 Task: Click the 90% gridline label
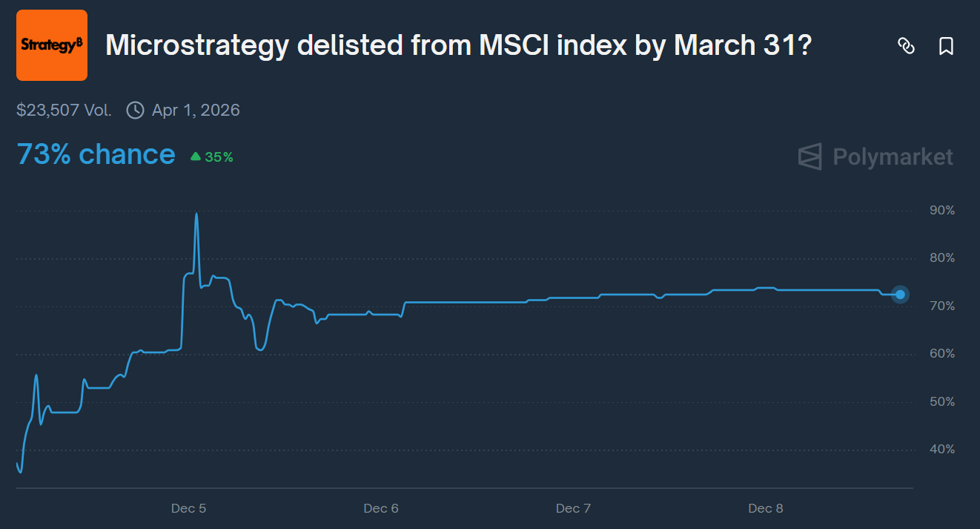942,211
